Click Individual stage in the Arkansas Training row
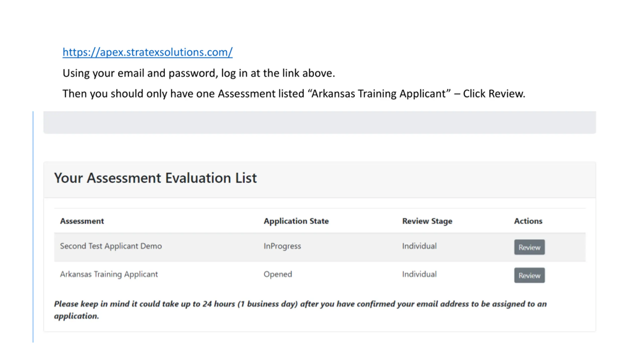Viewport: 644px width, 362px height. [x=419, y=274]
